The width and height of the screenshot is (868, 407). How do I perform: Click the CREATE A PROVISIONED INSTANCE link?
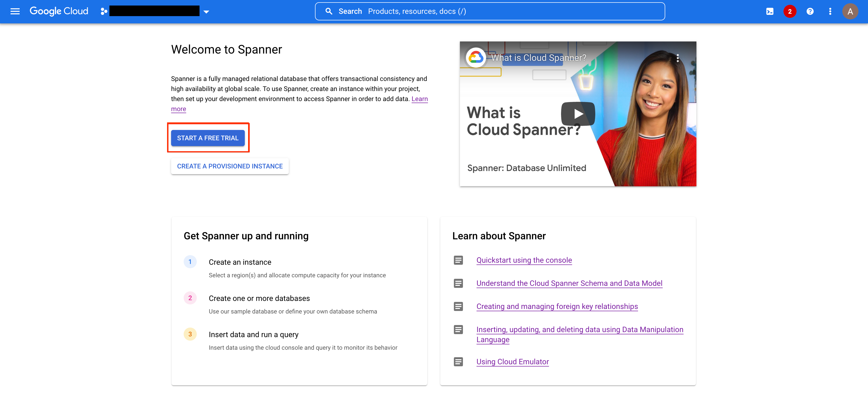230,165
